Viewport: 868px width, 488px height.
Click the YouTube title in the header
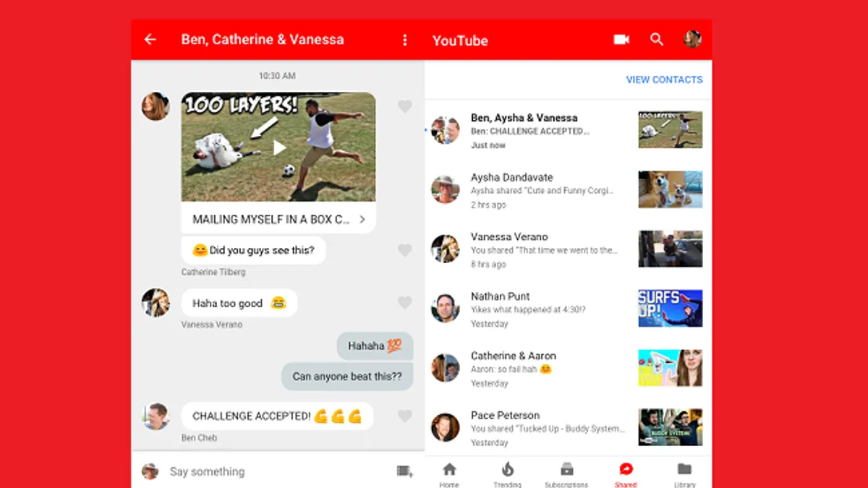pos(460,40)
